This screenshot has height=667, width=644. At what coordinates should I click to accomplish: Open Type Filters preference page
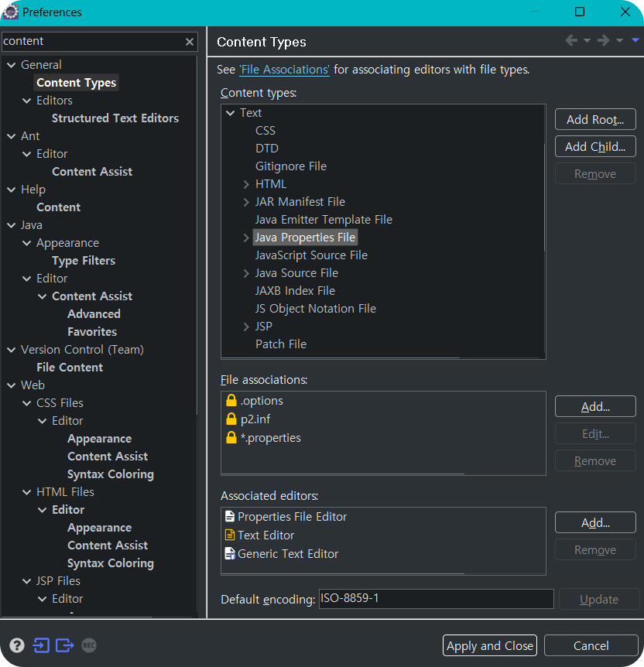pyautogui.click(x=84, y=260)
